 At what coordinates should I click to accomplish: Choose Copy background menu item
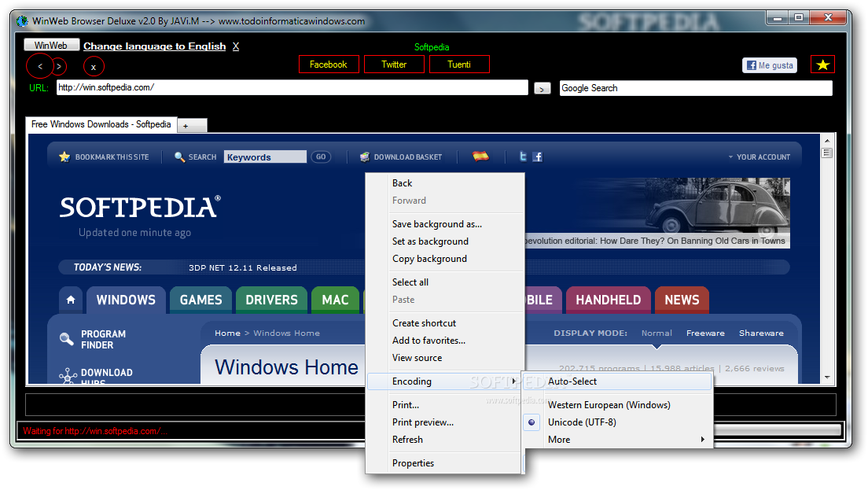click(444, 259)
